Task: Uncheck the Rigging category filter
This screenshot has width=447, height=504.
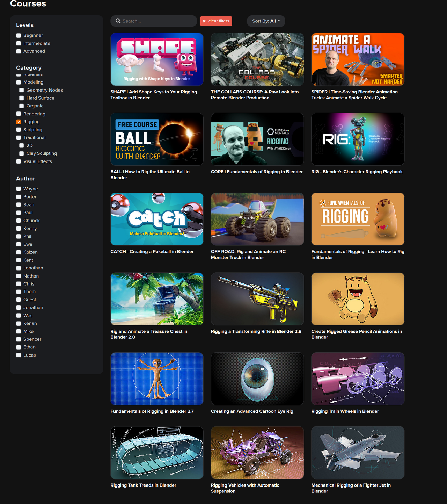Action: click(x=19, y=122)
